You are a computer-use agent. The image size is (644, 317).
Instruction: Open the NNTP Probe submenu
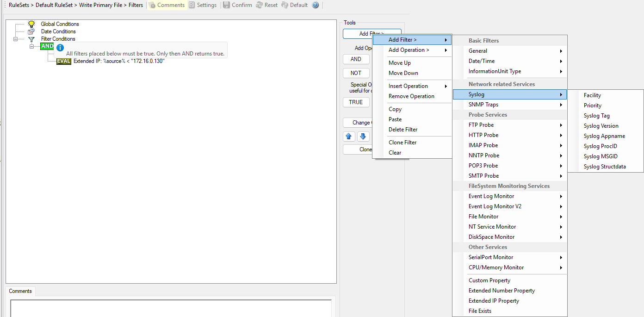click(x=510, y=155)
